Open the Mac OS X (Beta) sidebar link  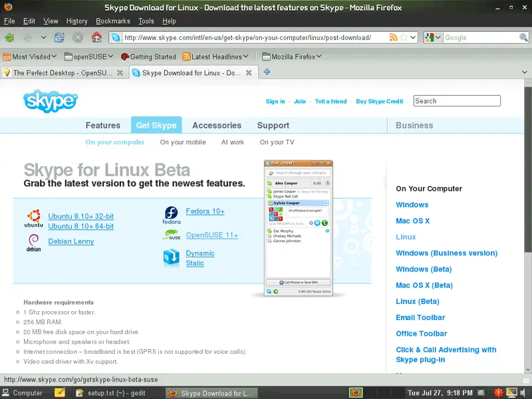424,285
